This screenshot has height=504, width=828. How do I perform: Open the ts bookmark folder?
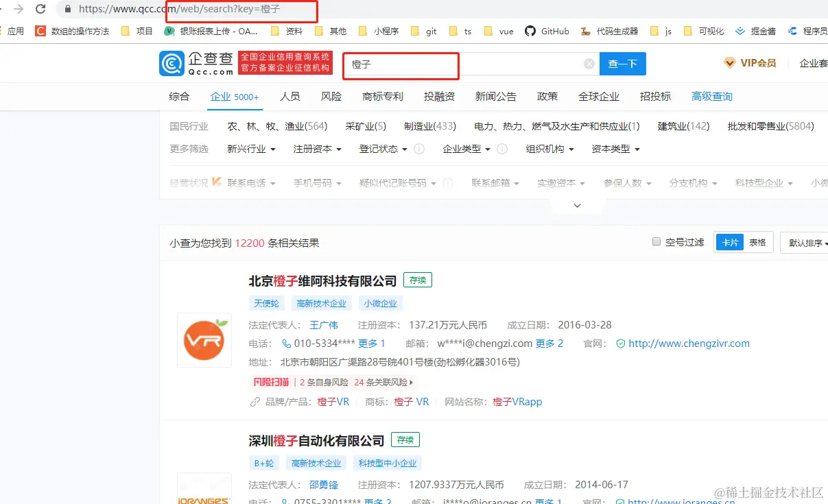point(460,31)
